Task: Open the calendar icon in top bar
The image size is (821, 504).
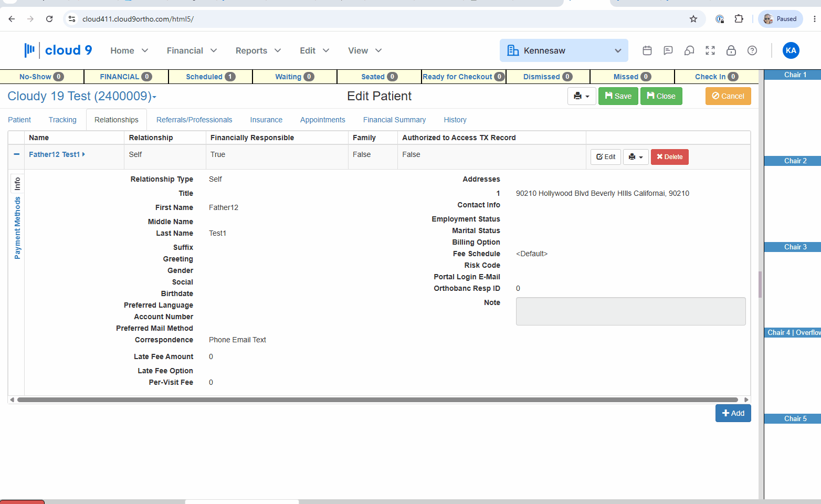Action: [x=647, y=50]
